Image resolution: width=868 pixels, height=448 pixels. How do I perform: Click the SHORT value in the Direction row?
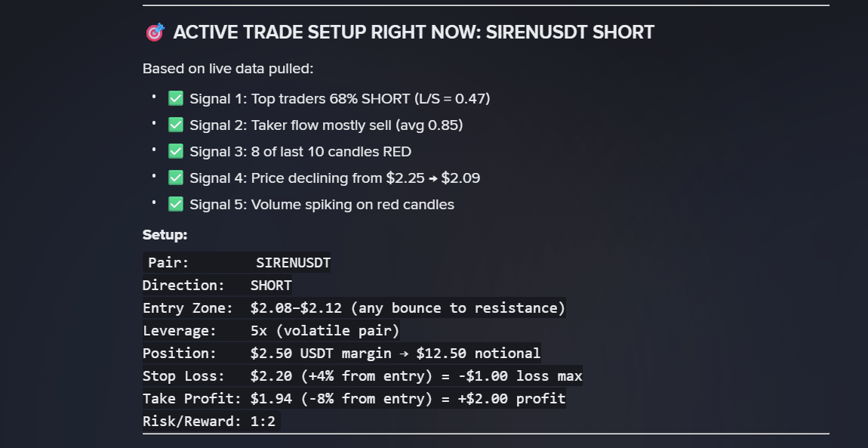pyautogui.click(x=271, y=286)
